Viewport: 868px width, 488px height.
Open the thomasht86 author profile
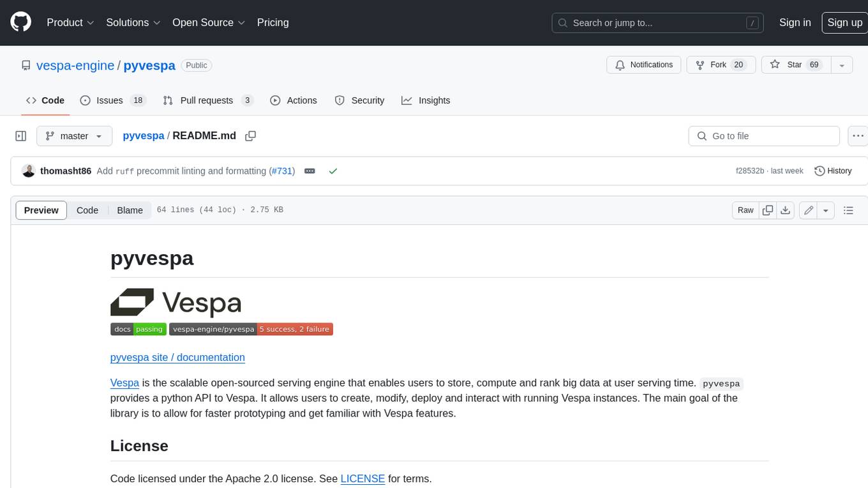pos(66,171)
